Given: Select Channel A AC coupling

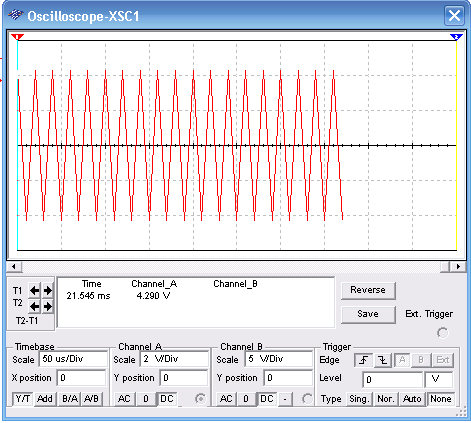Looking at the screenshot, I should pyautogui.click(x=125, y=399).
